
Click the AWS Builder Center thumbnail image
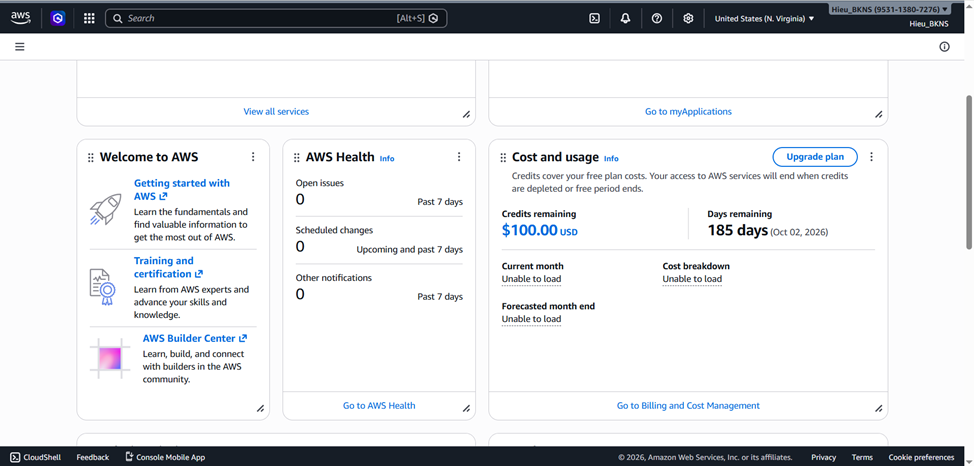point(110,359)
